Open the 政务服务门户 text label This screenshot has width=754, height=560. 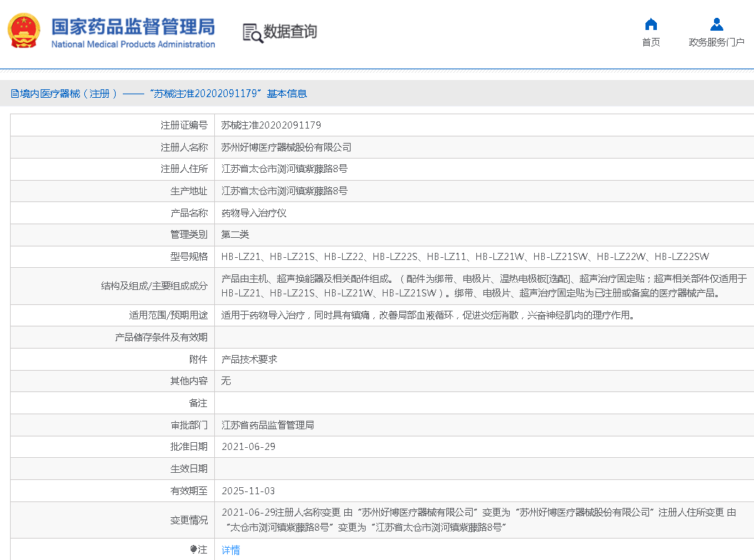click(716, 43)
